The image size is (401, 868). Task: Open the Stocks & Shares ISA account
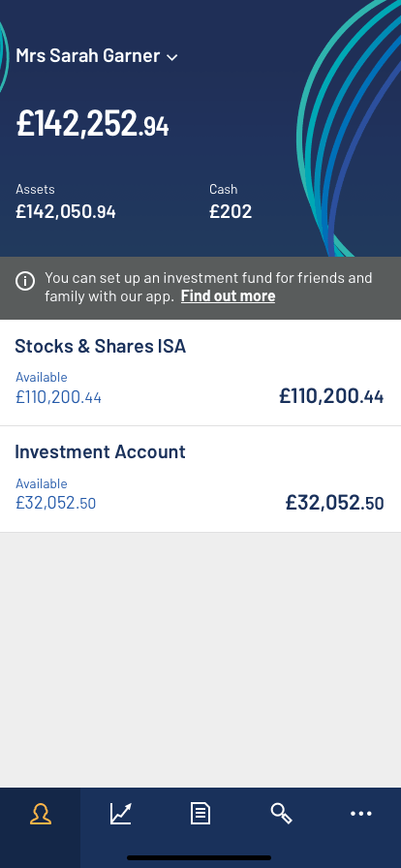click(x=200, y=373)
